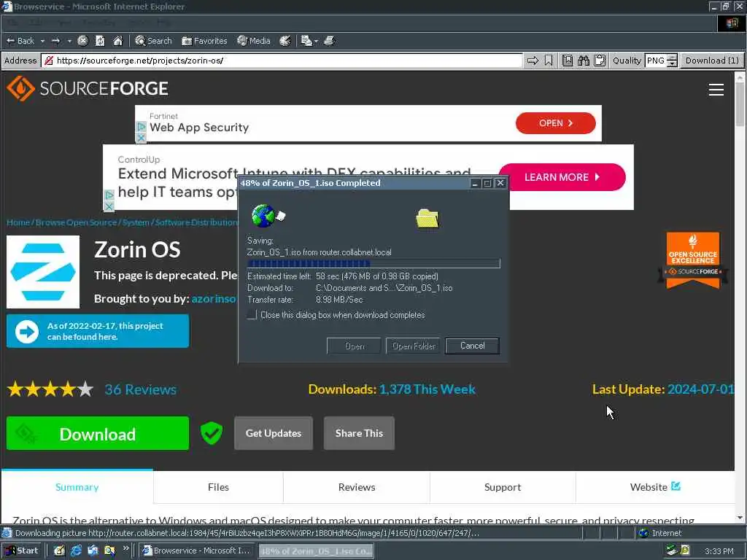This screenshot has height=560, width=747.
Task: Open the Back history dropdown arrow
Action: click(42, 41)
